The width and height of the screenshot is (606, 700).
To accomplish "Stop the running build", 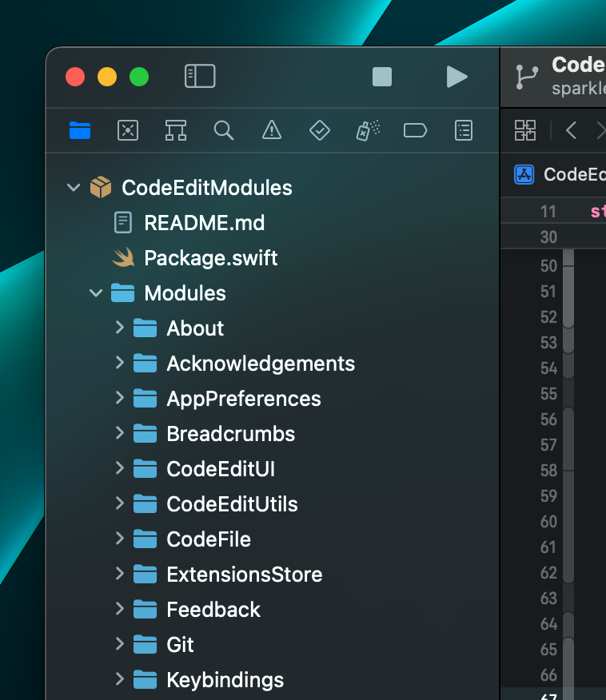I will coord(381,77).
